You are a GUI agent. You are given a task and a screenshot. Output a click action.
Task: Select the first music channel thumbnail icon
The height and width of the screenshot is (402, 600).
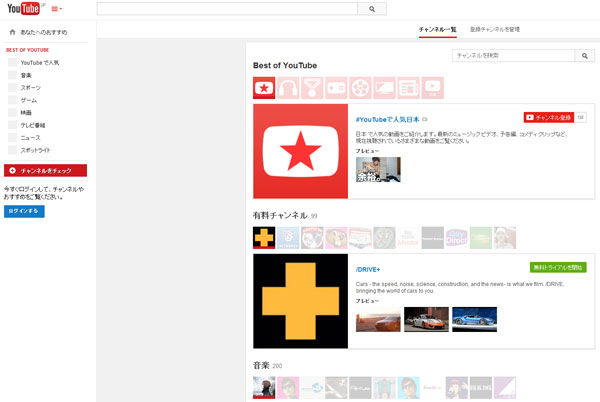[x=264, y=387]
